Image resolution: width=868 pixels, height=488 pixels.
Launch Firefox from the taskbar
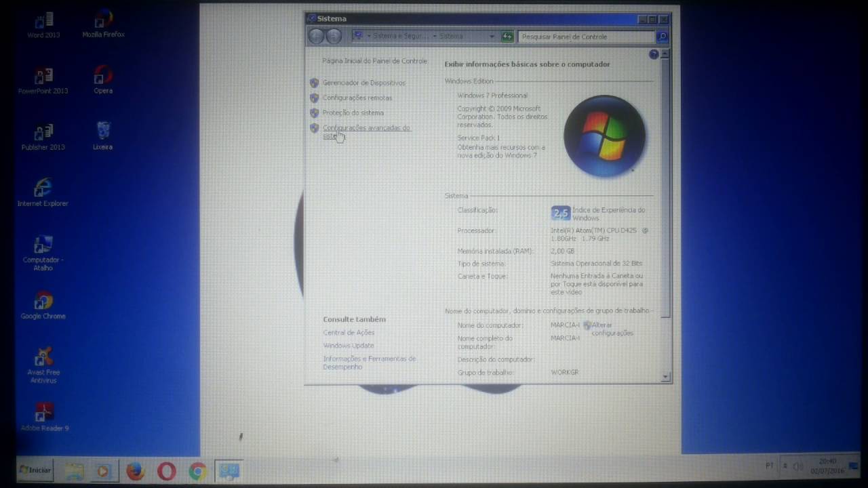(x=136, y=470)
